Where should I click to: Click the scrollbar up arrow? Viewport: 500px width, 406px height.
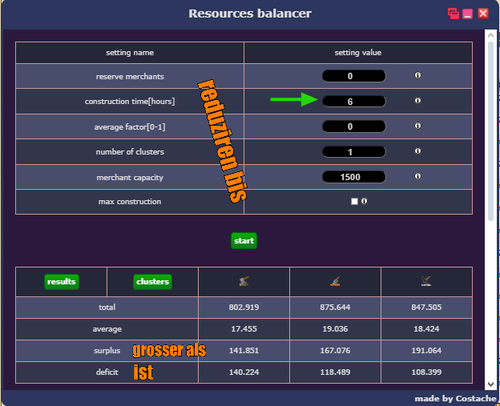tap(491, 35)
